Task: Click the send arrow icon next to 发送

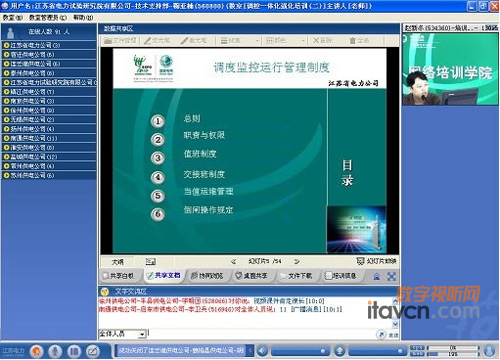Action: (x=381, y=334)
